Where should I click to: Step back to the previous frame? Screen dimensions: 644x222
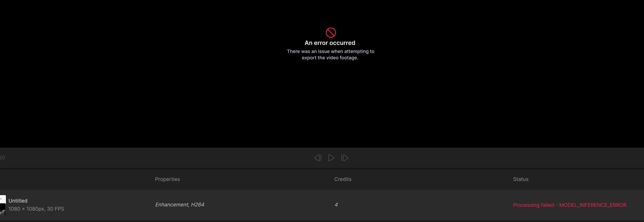pos(318,158)
